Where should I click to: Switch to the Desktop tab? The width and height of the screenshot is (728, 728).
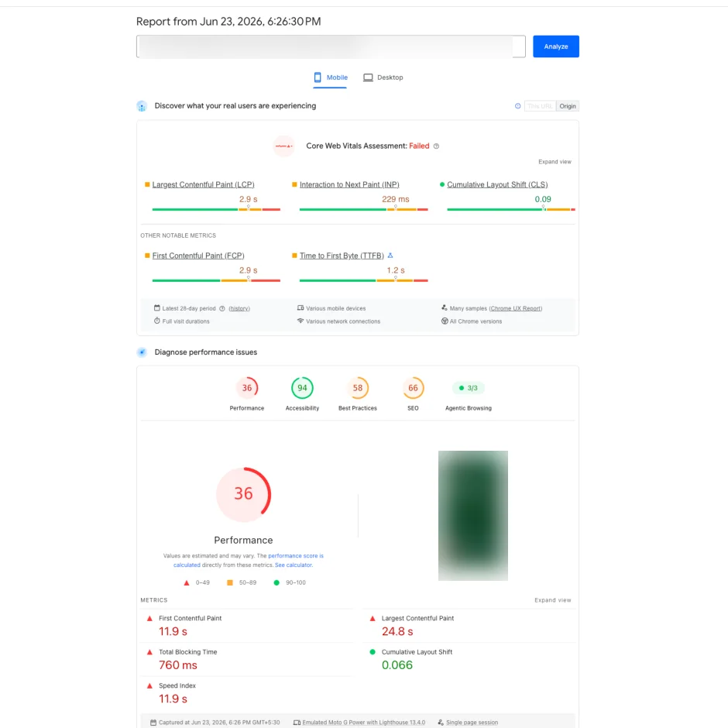[x=383, y=77]
